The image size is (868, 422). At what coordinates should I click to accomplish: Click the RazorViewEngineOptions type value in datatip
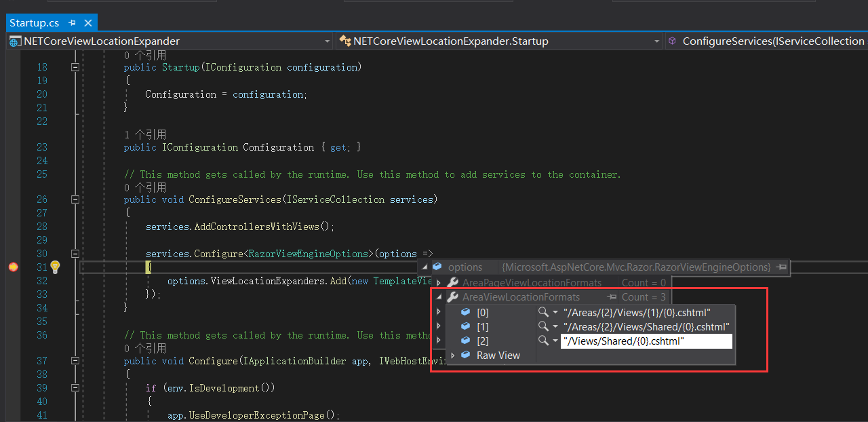(x=636, y=267)
